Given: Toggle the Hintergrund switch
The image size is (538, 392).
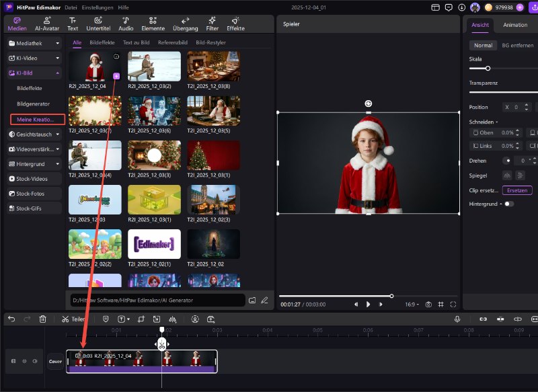Looking at the screenshot, I should (x=508, y=204).
